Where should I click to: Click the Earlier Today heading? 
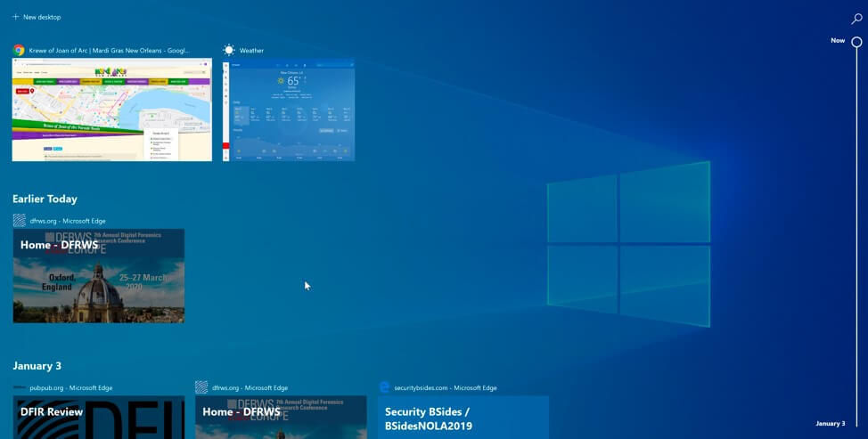click(x=45, y=199)
